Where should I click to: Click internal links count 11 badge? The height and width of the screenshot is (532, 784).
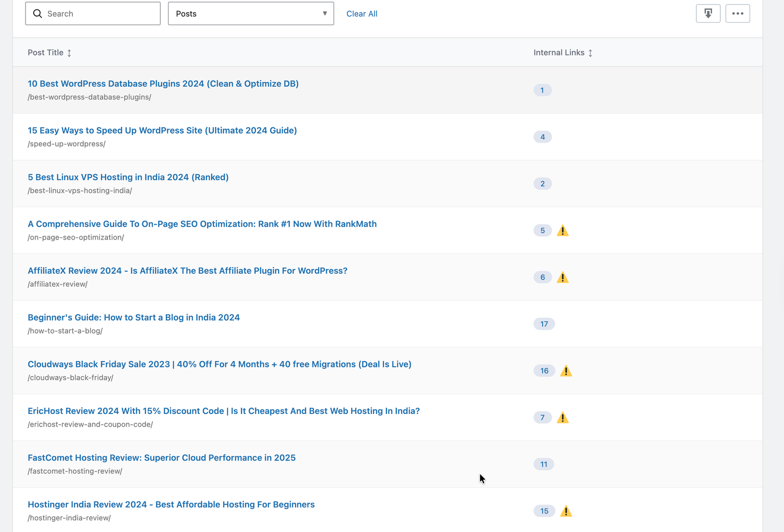[x=544, y=464]
